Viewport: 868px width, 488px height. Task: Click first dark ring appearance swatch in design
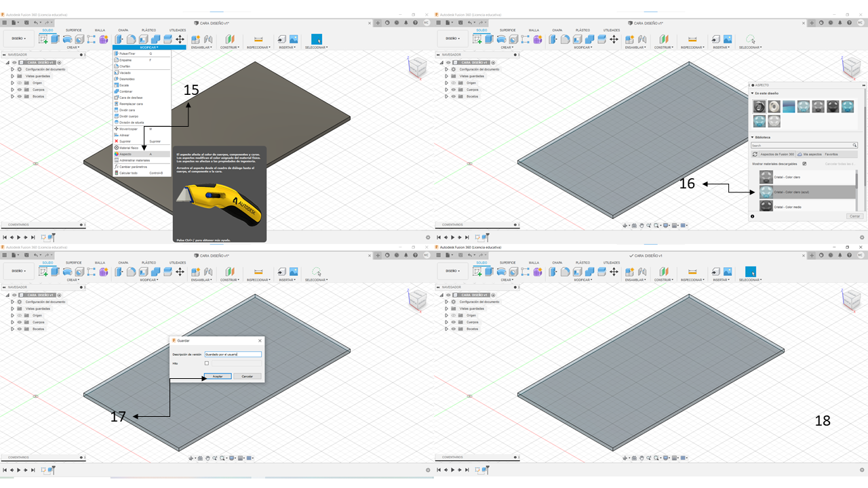click(759, 106)
